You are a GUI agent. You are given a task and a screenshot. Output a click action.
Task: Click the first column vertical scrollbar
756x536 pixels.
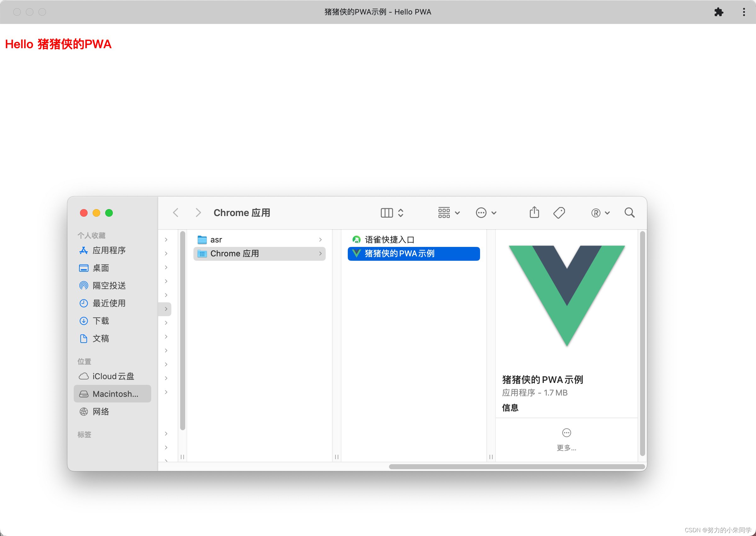coord(183,330)
